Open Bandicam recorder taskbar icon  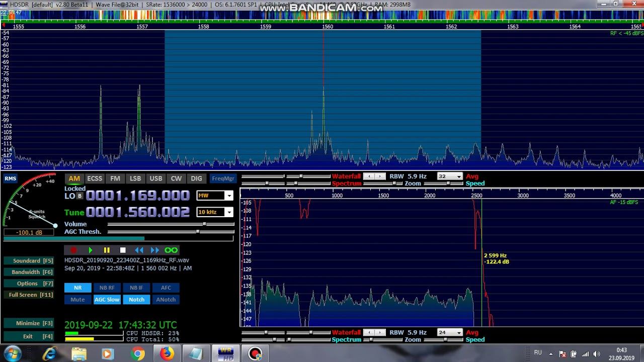pos(255,353)
